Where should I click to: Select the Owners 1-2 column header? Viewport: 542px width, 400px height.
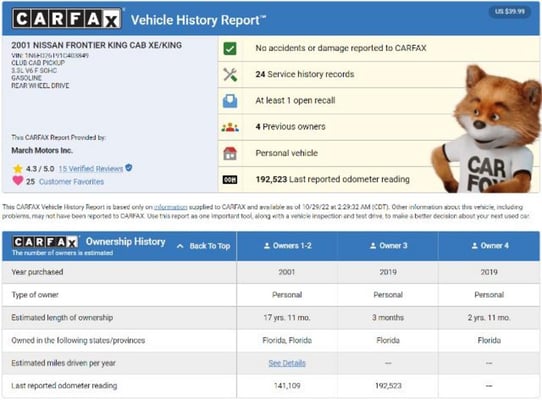pos(287,246)
